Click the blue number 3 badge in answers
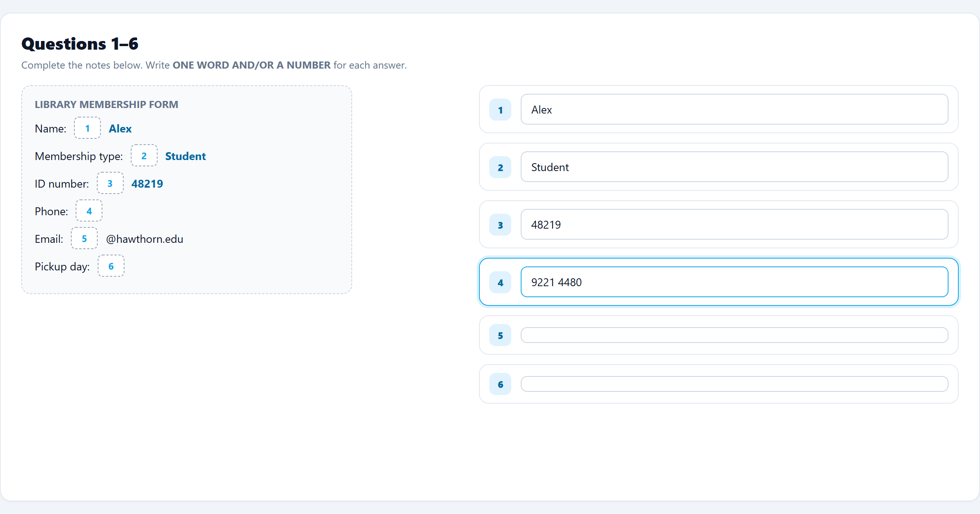The height and width of the screenshot is (514, 980). (500, 225)
